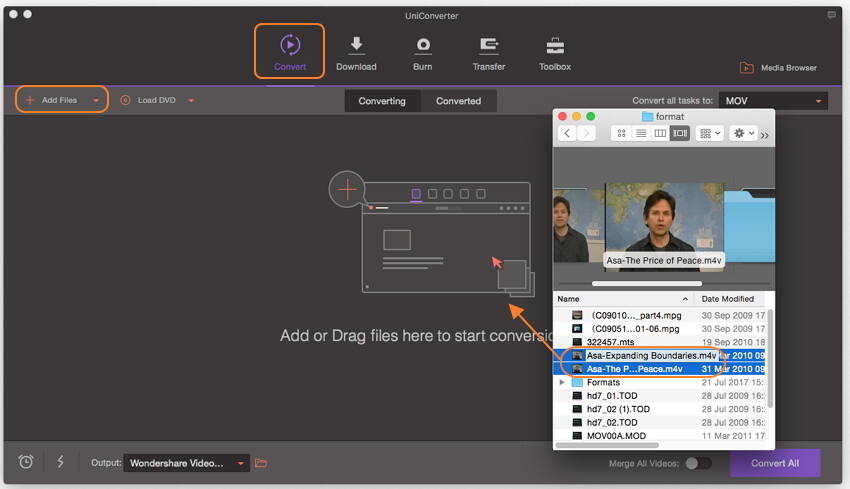
Task: Open the Finder action gear menu
Action: (x=743, y=133)
